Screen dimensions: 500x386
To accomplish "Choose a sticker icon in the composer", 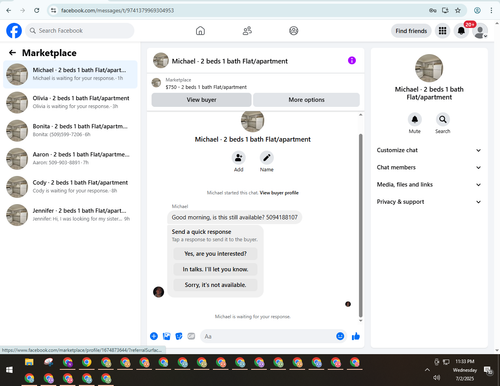I will [179, 336].
